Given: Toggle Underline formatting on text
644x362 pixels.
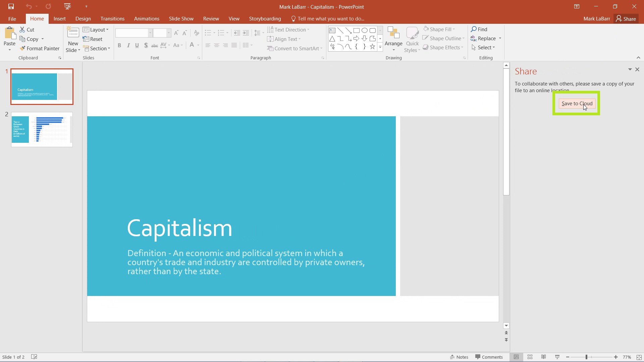Looking at the screenshot, I should (137, 45).
